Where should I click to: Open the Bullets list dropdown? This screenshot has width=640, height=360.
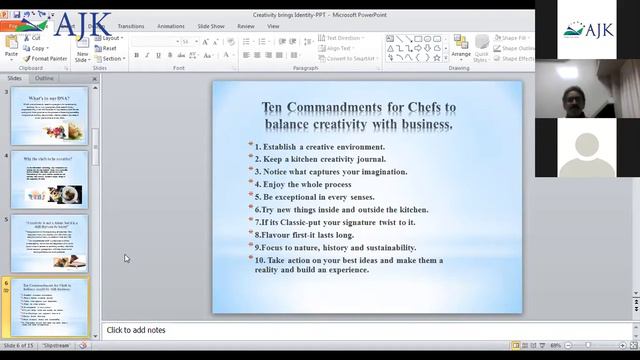[x=248, y=42]
